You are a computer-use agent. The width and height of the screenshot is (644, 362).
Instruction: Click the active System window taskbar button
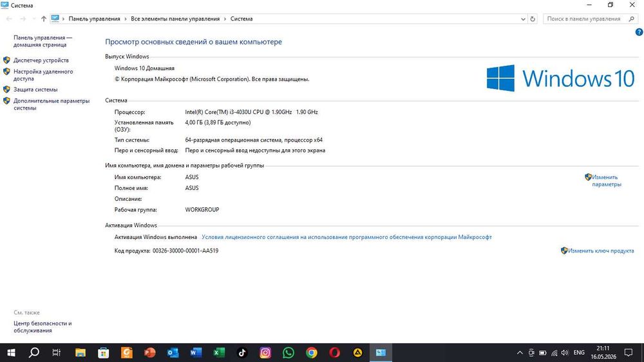click(x=381, y=352)
